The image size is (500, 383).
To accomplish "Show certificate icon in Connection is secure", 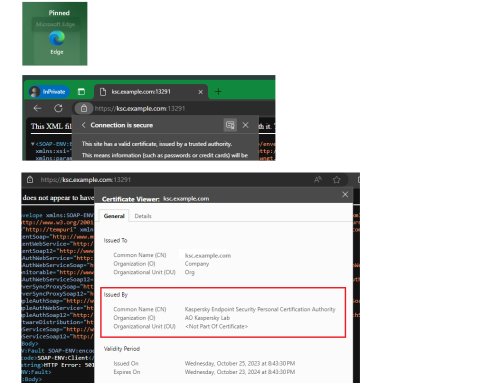I will pos(230,125).
